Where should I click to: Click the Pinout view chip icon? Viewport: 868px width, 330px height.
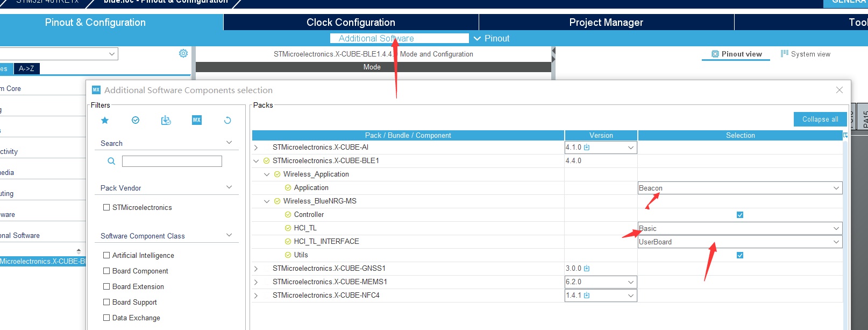tap(715, 54)
